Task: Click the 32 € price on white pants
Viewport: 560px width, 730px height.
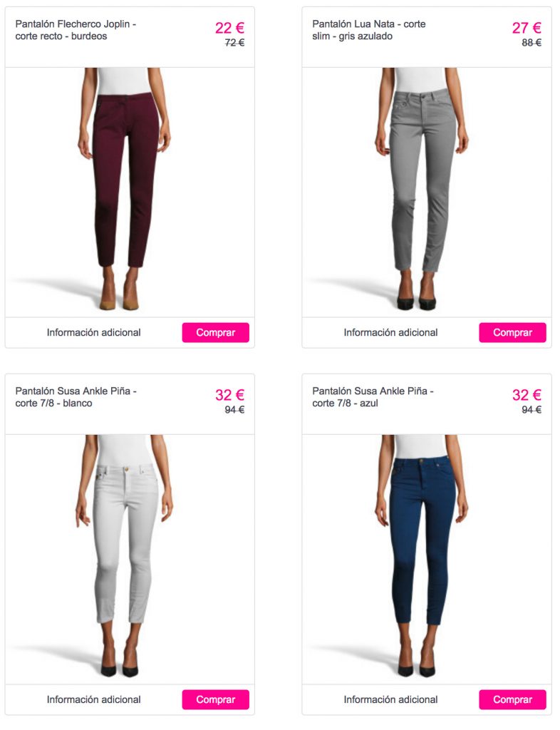Action: coord(229,395)
